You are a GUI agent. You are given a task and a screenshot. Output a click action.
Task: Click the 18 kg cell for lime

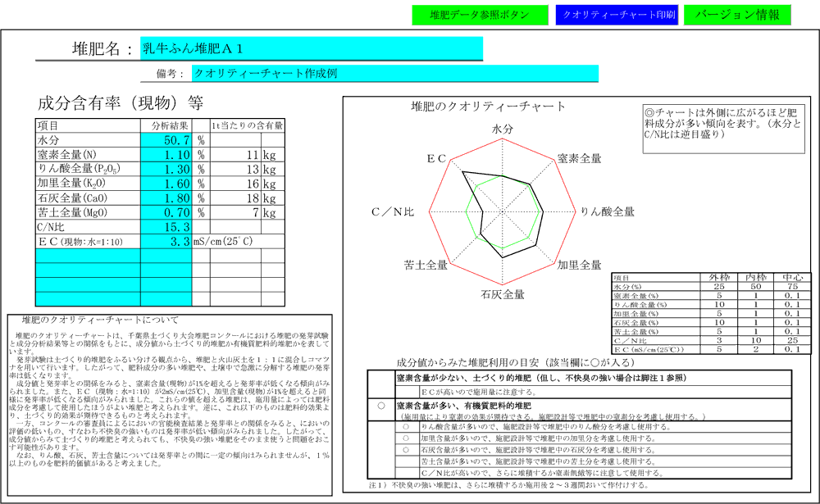point(236,198)
